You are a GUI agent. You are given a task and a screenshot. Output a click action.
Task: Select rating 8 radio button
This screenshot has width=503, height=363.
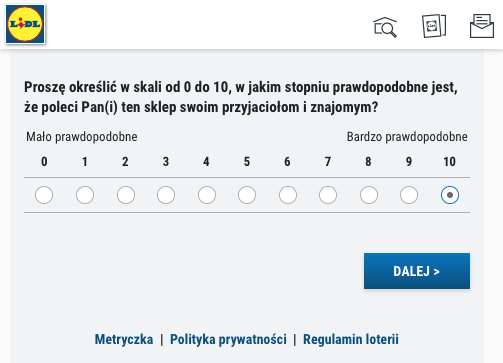point(369,195)
